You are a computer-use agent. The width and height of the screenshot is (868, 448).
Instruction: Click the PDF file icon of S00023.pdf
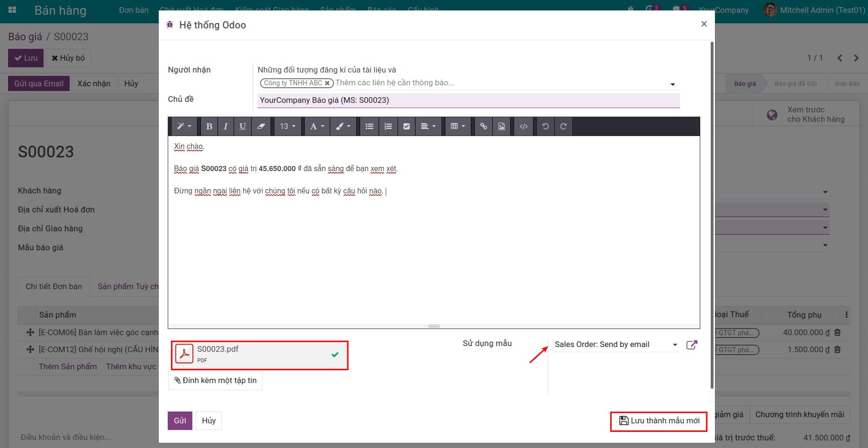coord(184,354)
